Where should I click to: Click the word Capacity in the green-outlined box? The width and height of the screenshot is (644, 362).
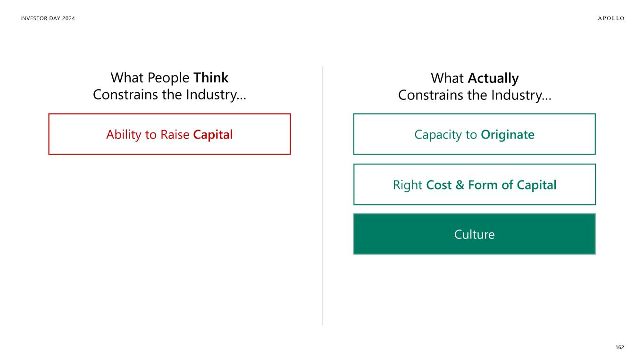(438, 135)
